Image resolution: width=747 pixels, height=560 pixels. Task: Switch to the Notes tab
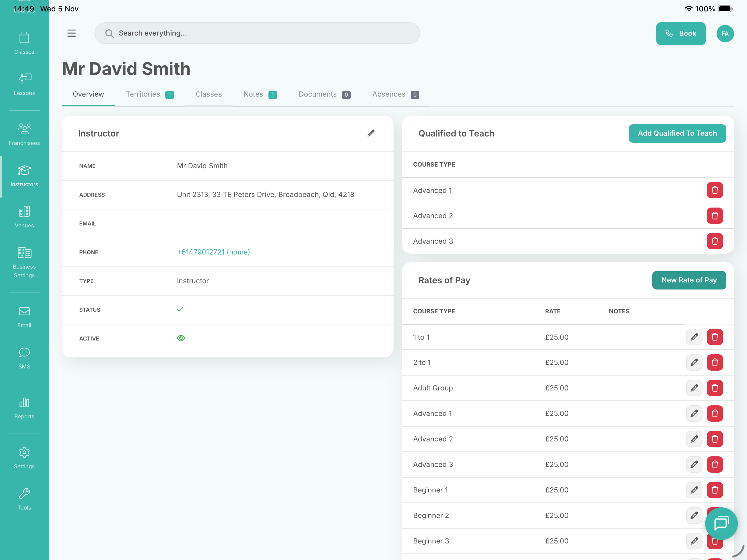pos(260,94)
